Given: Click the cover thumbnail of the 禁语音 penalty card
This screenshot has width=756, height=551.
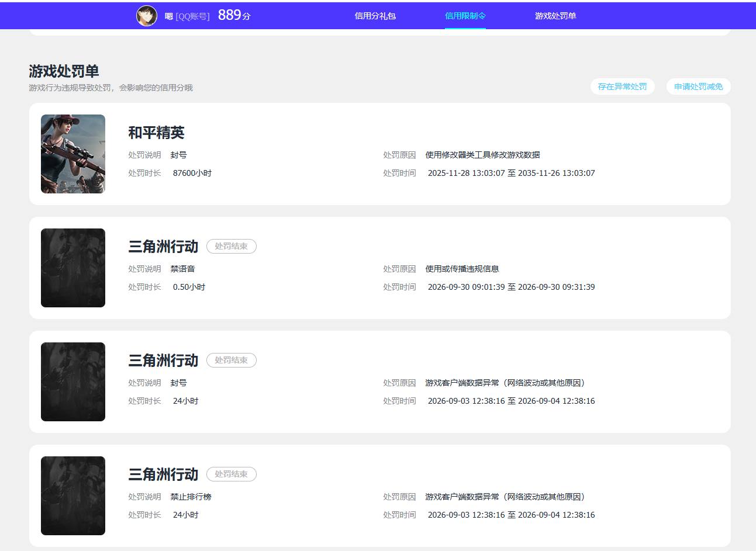Looking at the screenshot, I should point(73,268).
